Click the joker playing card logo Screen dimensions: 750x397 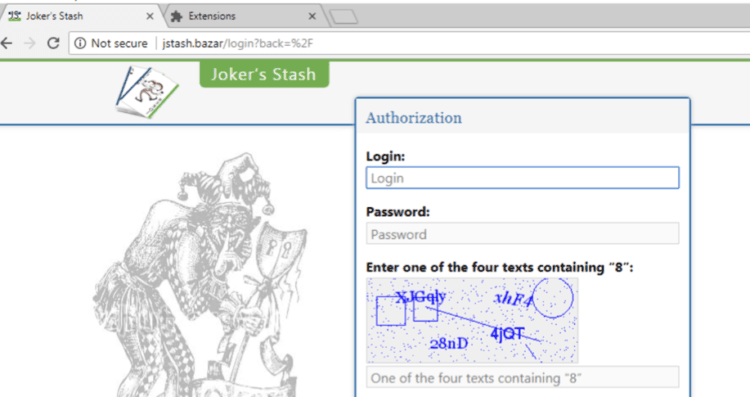[x=147, y=92]
